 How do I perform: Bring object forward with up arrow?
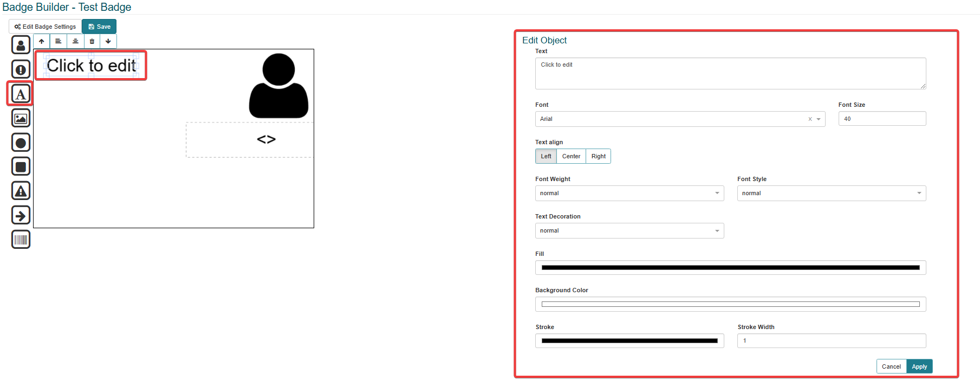point(42,41)
